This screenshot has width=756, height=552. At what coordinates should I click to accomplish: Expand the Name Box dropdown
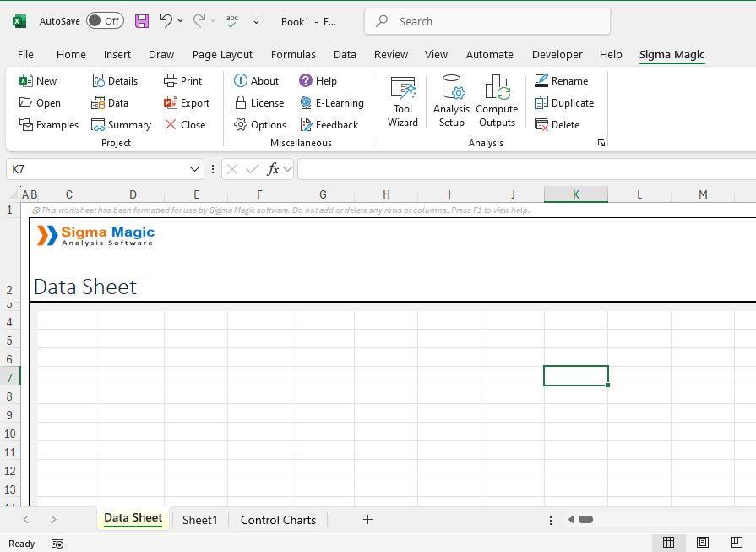(196, 169)
